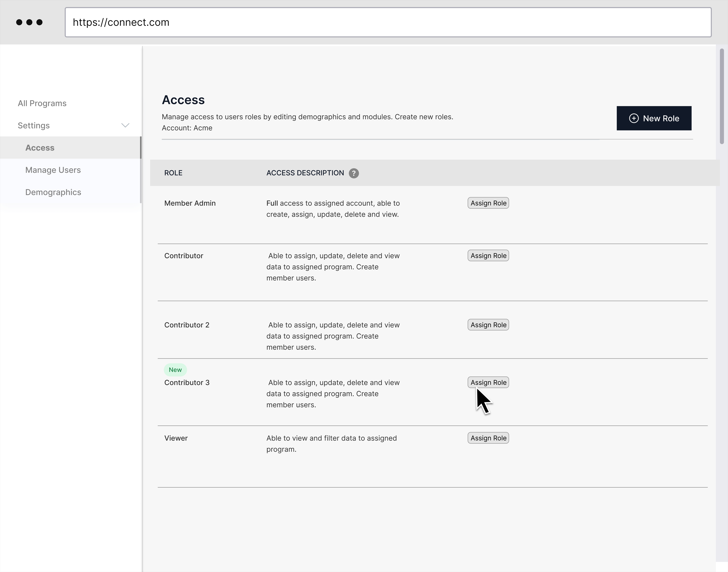Click the page vertical scrollbar thumb
The width and height of the screenshot is (728, 572).
(722, 97)
